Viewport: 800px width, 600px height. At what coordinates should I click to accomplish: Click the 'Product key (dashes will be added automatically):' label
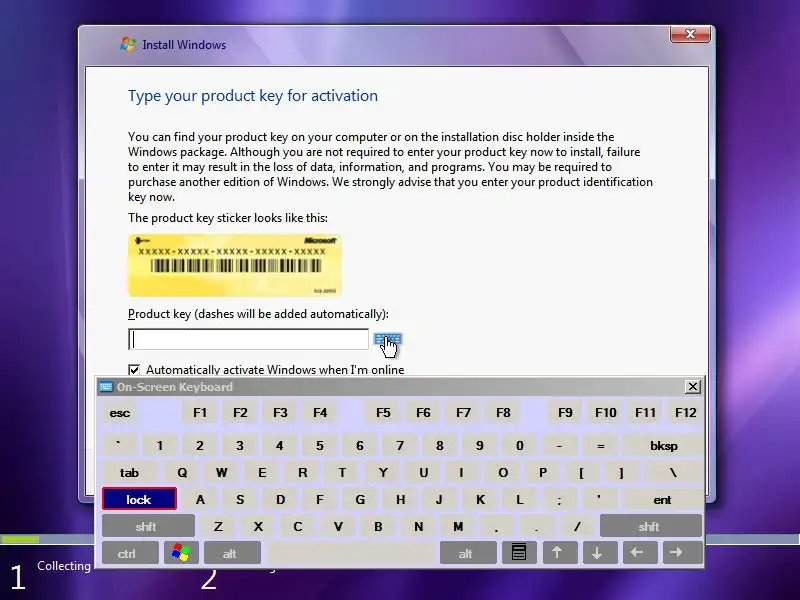pyautogui.click(x=258, y=314)
